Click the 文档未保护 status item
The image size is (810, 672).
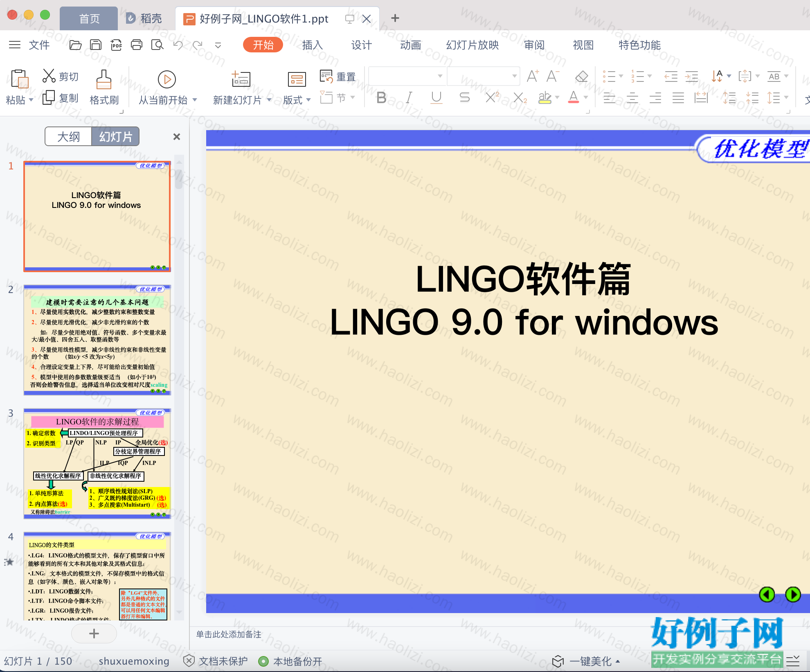coord(216,661)
